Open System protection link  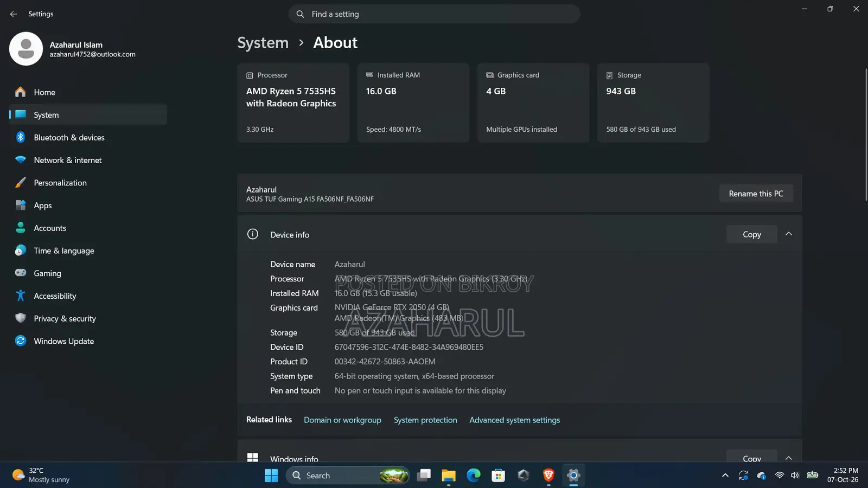click(x=425, y=420)
